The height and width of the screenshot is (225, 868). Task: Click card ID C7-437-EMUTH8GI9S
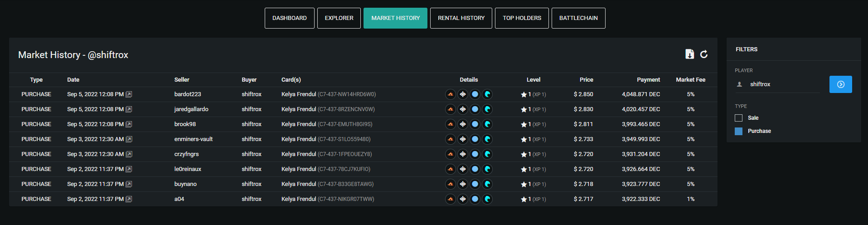tap(345, 124)
